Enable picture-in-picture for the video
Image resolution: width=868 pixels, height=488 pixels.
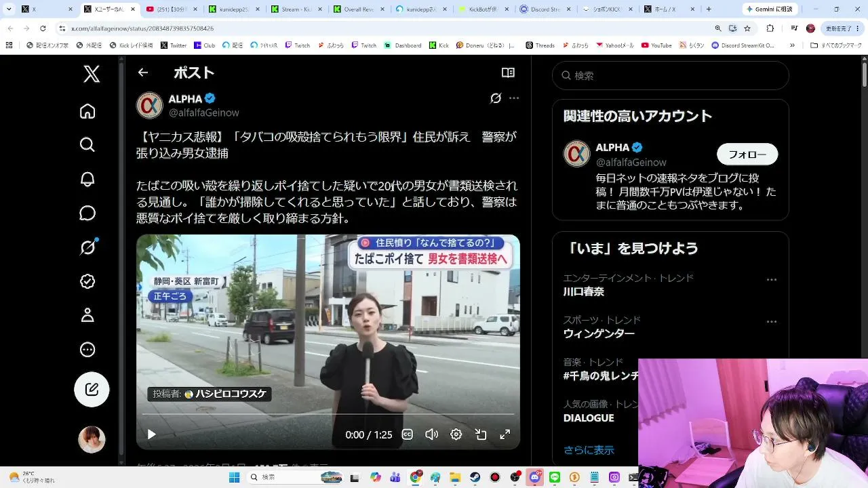pos(481,434)
